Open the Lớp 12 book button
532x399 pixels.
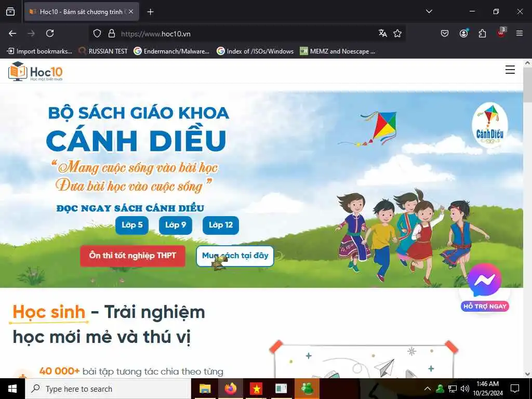coord(220,225)
